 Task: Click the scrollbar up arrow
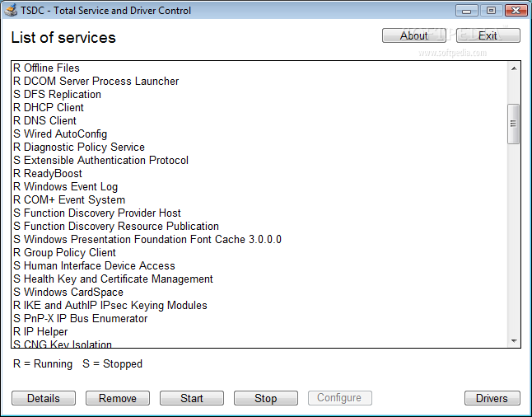point(514,68)
